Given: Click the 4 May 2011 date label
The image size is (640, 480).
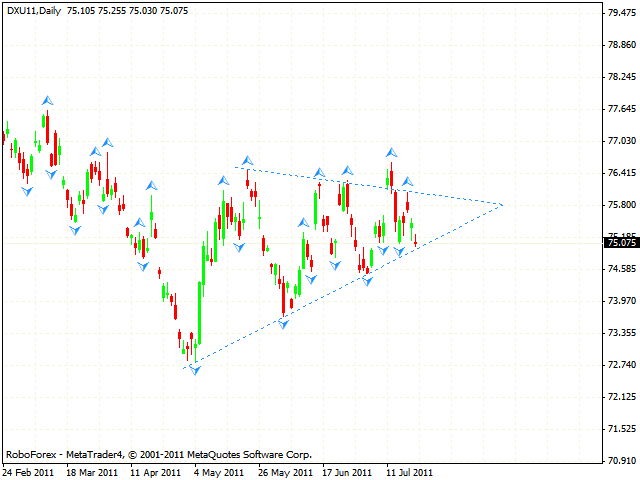Looking at the screenshot, I should pos(218,472).
